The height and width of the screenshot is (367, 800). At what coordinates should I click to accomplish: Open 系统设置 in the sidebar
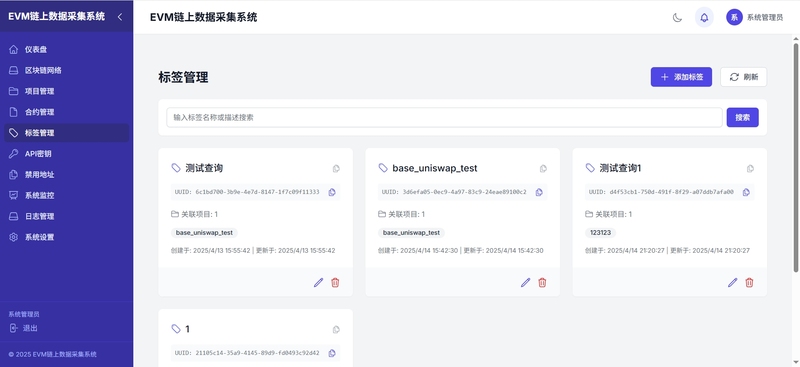(66, 237)
